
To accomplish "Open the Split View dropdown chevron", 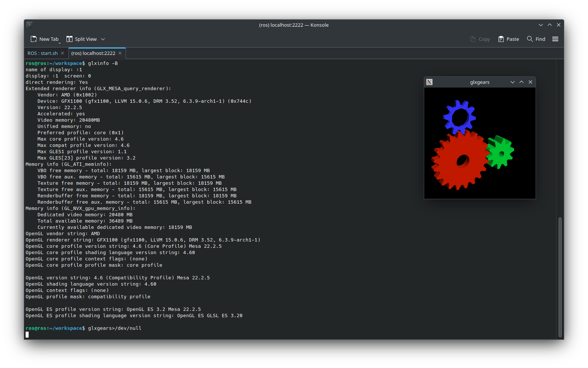I will click(103, 39).
